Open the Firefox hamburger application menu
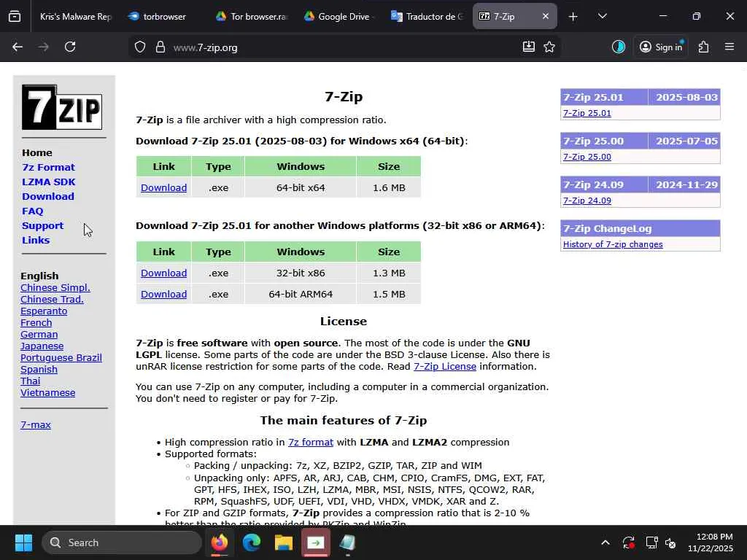Image resolution: width=747 pixels, height=560 pixels. [x=729, y=47]
